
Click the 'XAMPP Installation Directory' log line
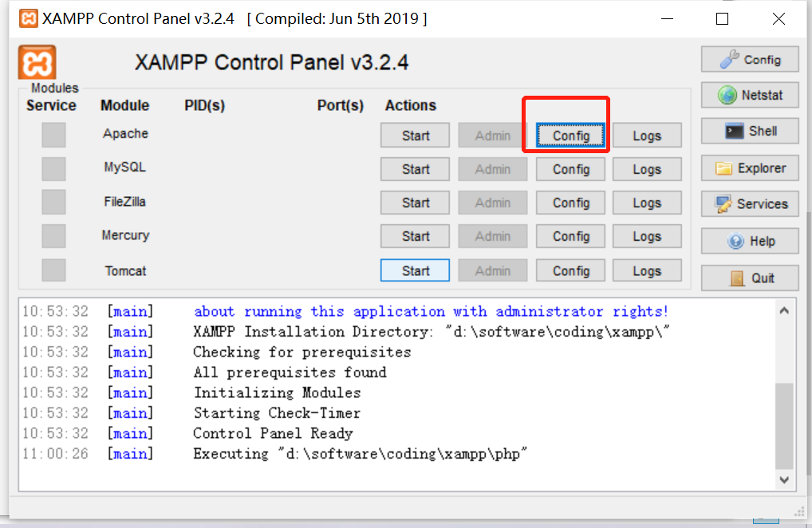click(x=432, y=332)
